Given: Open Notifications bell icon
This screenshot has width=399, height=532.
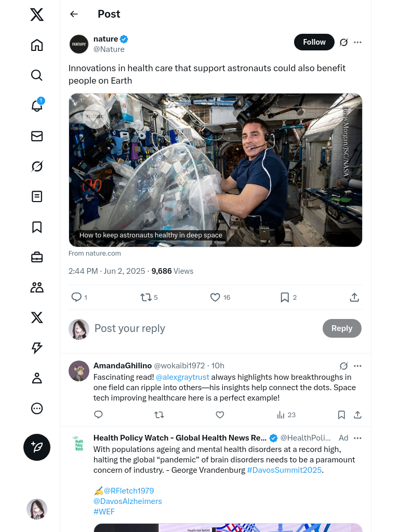Looking at the screenshot, I should (x=37, y=105).
